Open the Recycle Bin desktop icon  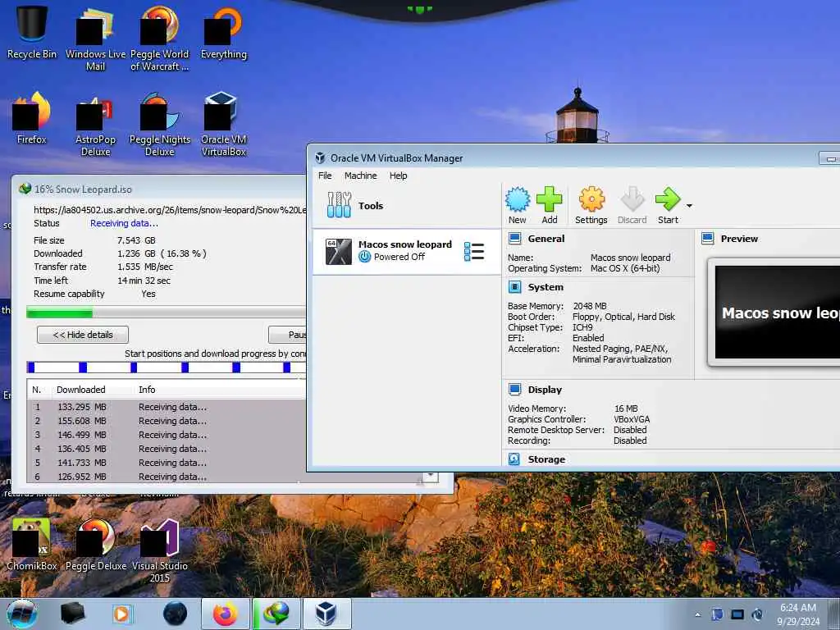[32, 32]
